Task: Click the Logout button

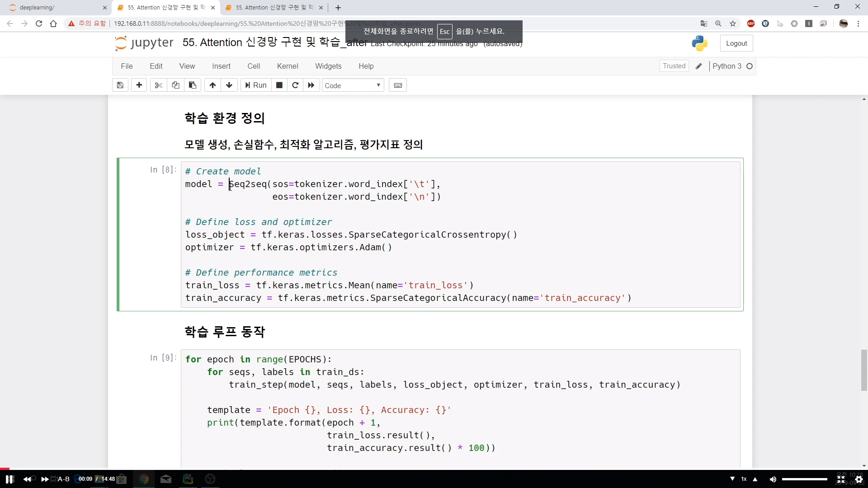Action: 736,43
